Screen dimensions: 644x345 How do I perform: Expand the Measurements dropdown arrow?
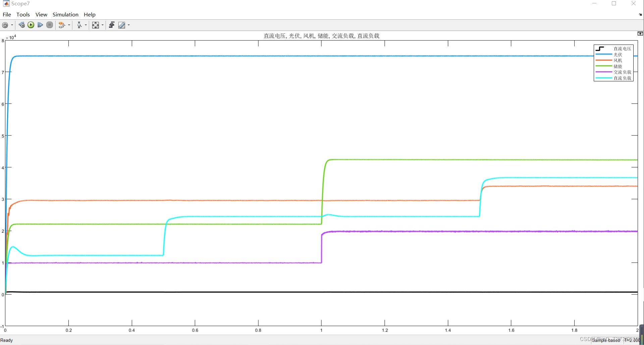click(129, 25)
